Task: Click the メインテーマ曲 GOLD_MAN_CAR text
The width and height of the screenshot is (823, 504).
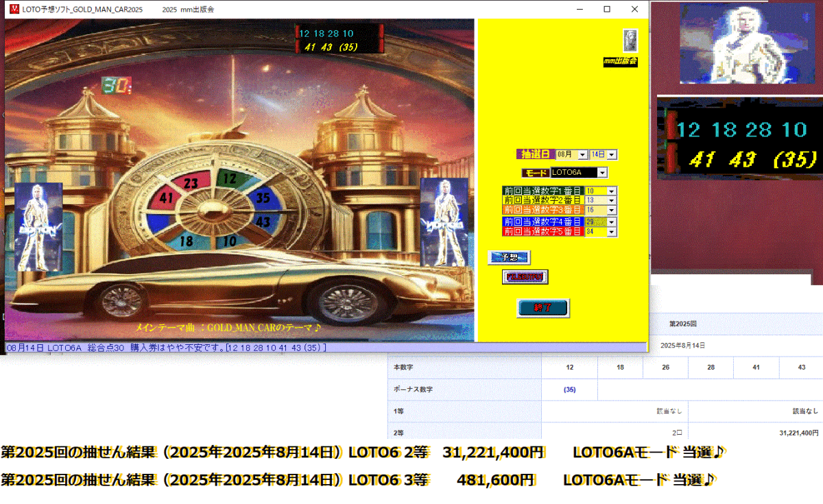Action: [x=229, y=328]
